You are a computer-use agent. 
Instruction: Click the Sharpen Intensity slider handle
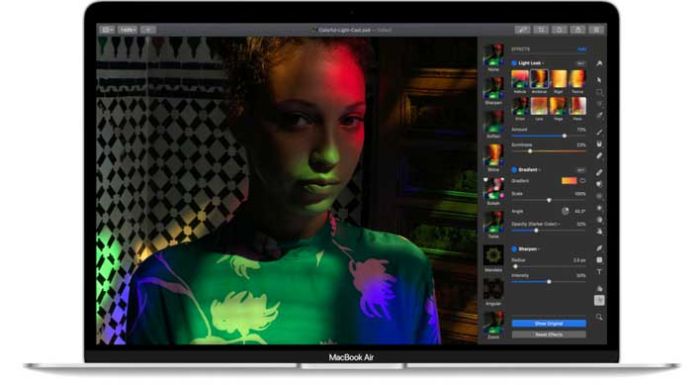[549, 282]
